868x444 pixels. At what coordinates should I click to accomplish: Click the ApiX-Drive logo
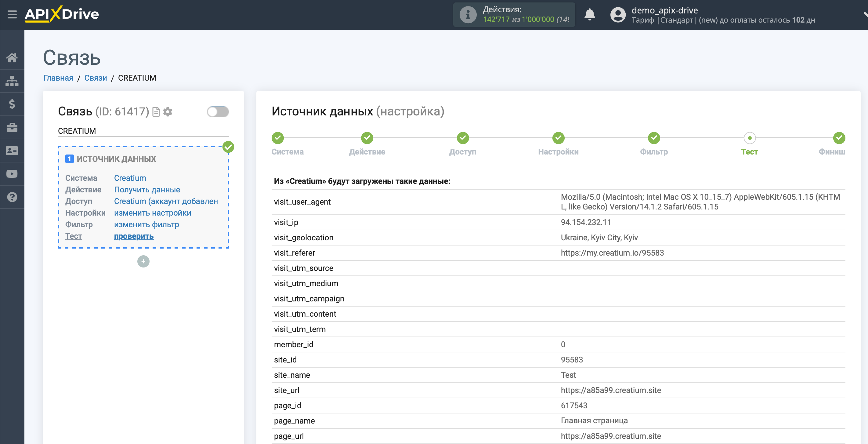62,14
